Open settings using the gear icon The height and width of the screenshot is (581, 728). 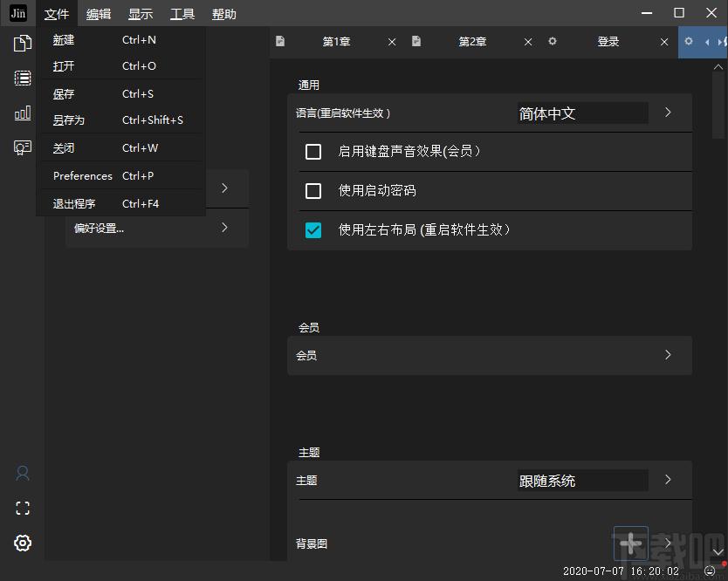point(22,543)
